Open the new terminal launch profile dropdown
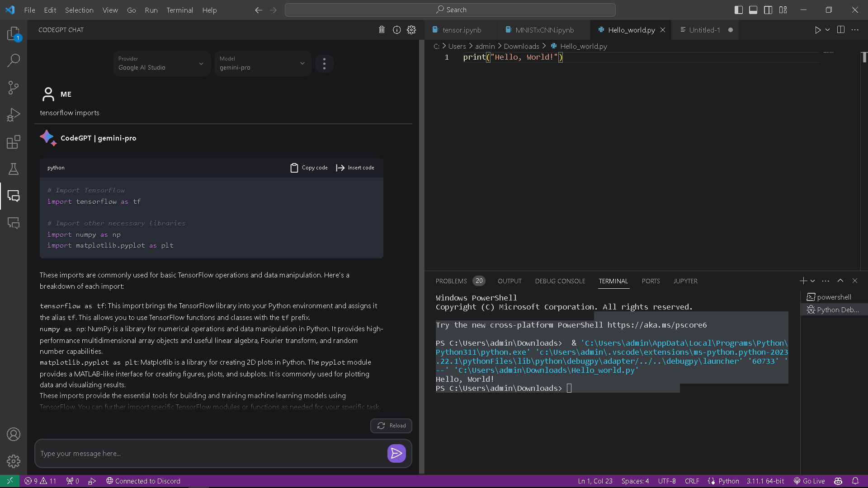The width and height of the screenshot is (868, 488). (x=813, y=281)
